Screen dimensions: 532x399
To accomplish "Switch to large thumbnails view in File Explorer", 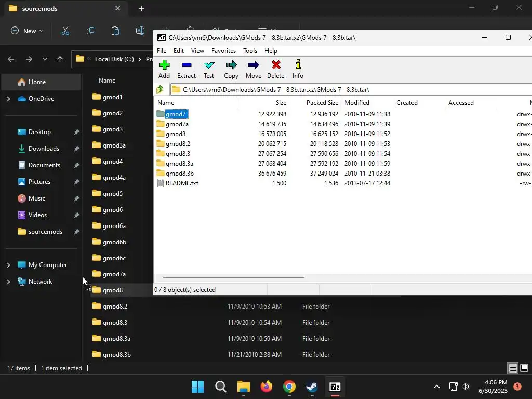I will [x=524, y=368].
